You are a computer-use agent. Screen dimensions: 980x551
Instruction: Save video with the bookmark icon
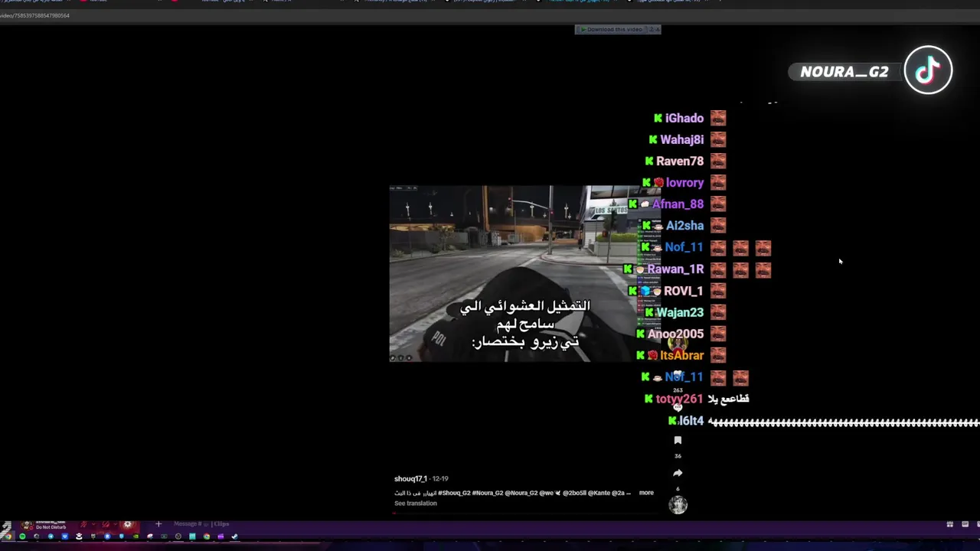(678, 441)
